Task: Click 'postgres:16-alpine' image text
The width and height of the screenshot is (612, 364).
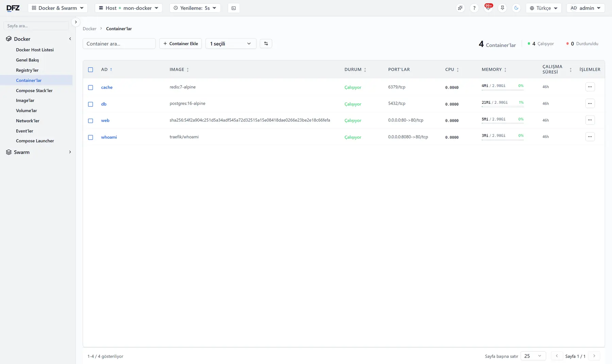Action: (187, 103)
